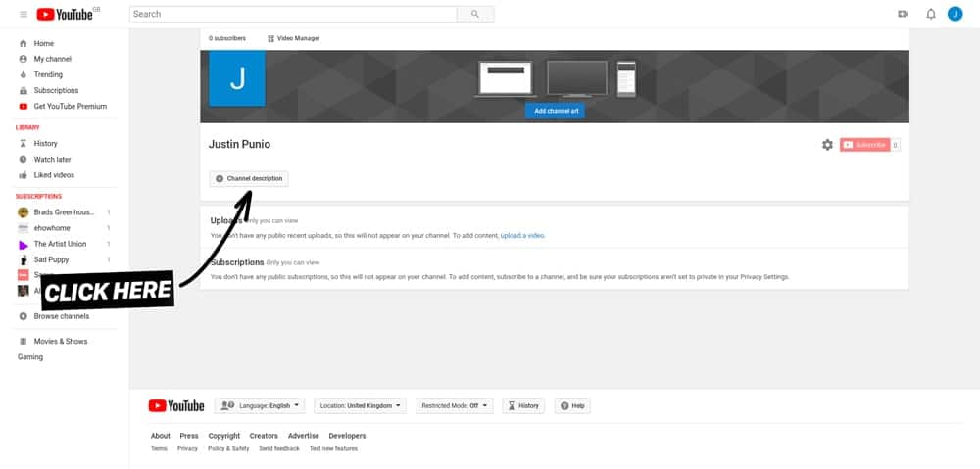
Task: Click The Artist Union channel avatar
Action: (24, 244)
